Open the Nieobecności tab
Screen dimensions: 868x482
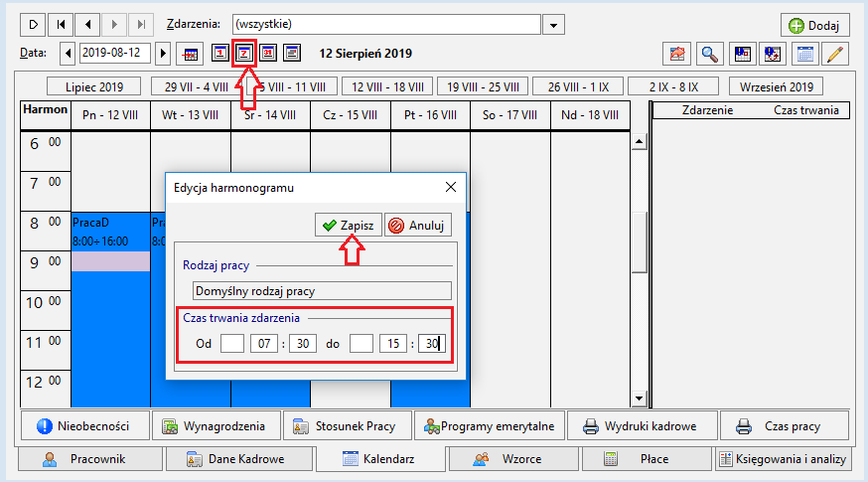click(85, 426)
